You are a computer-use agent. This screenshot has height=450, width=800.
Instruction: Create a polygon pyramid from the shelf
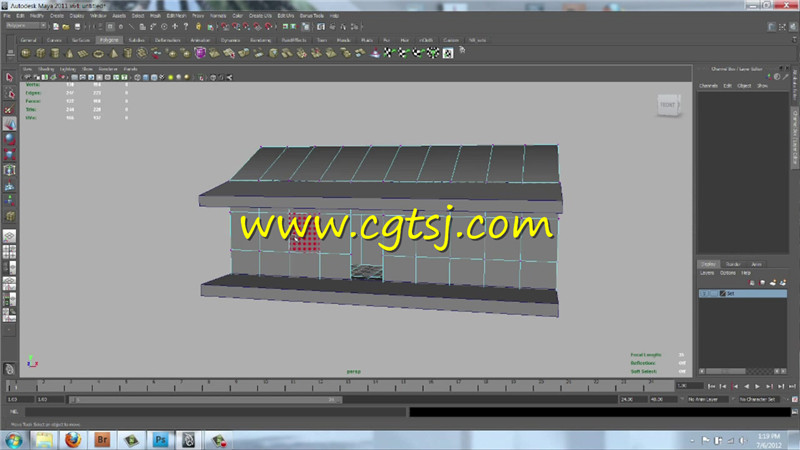[113, 53]
